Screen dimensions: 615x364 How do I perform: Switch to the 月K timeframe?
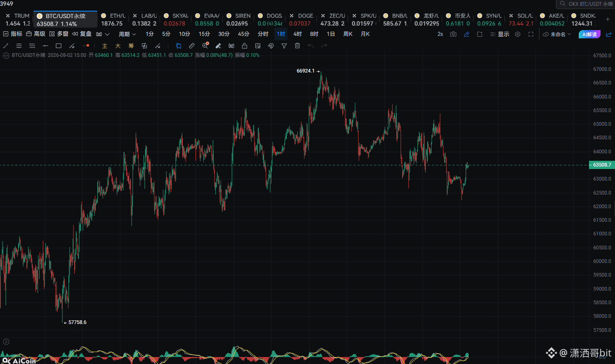365,34
